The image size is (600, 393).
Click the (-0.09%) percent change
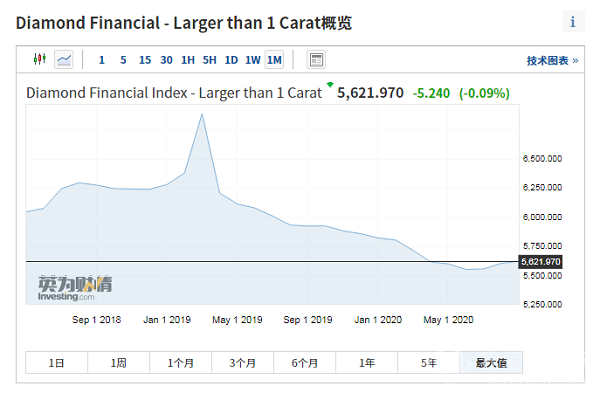(x=484, y=93)
